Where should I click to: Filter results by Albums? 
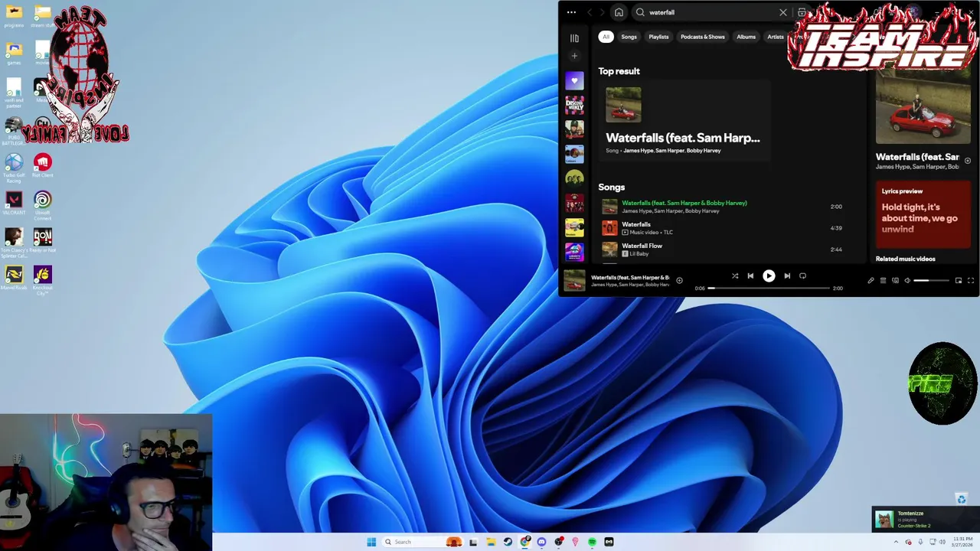pyautogui.click(x=746, y=37)
